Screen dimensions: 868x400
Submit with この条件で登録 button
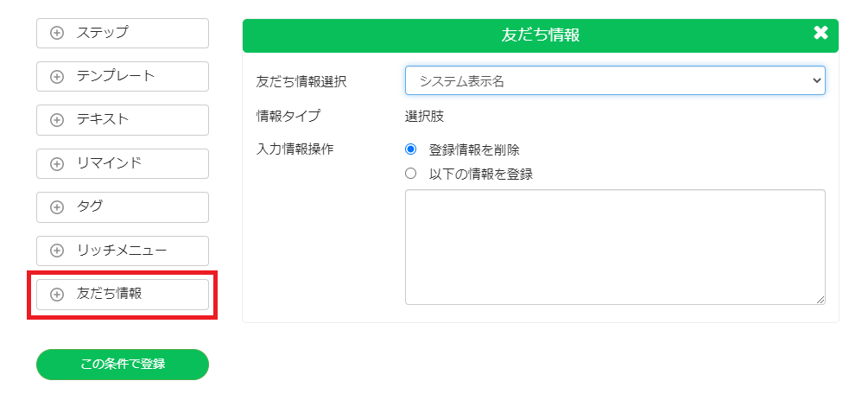pos(123,365)
